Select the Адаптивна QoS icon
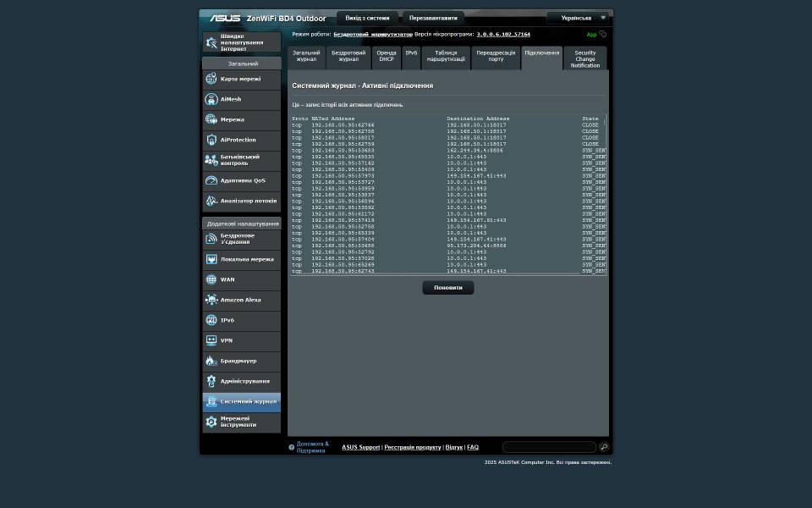This screenshot has width=812, height=508. coord(211,180)
